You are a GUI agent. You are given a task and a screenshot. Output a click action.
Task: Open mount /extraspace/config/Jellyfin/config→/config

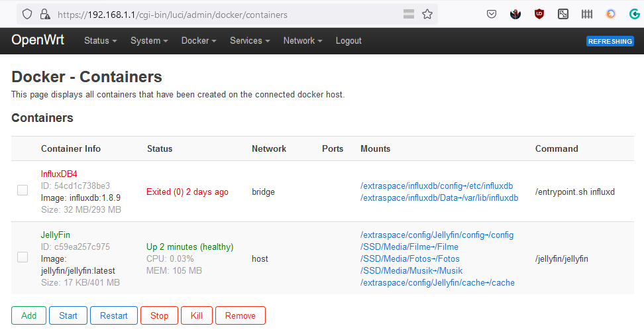437,235
